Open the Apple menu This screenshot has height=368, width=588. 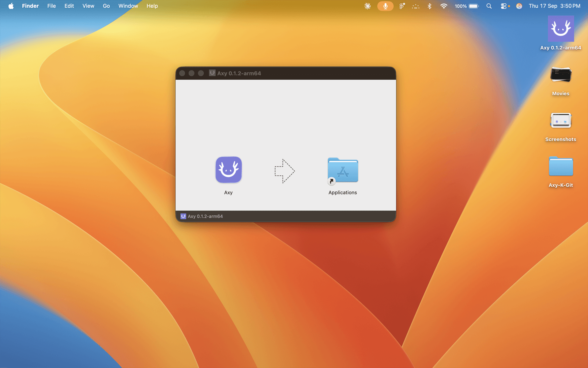coord(11,6)
